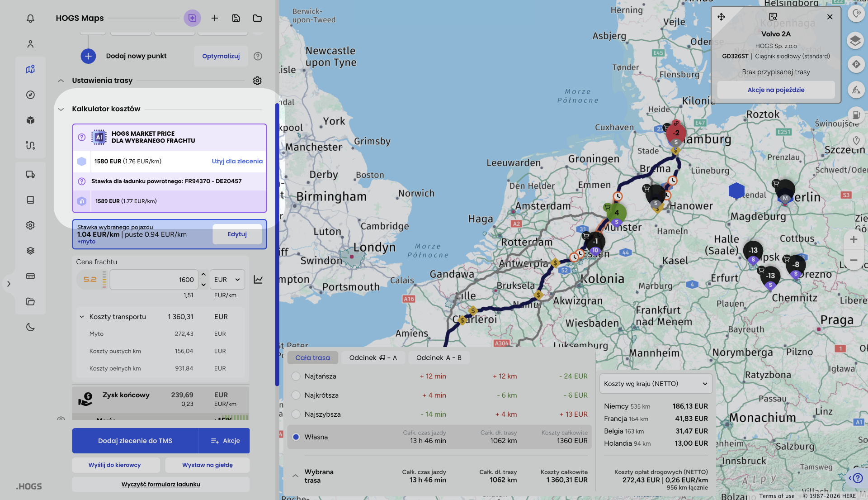Toggle dark mode moon icon
The image size is (868, 500).
click(30, 327)
